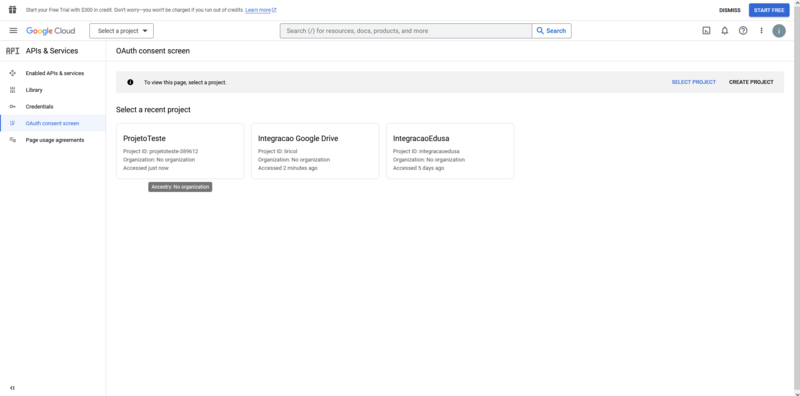Select the ProjetoTeste project card
The width and height of the screenshot is (800, 396).
pyautogui.click(x=180, y=151)
